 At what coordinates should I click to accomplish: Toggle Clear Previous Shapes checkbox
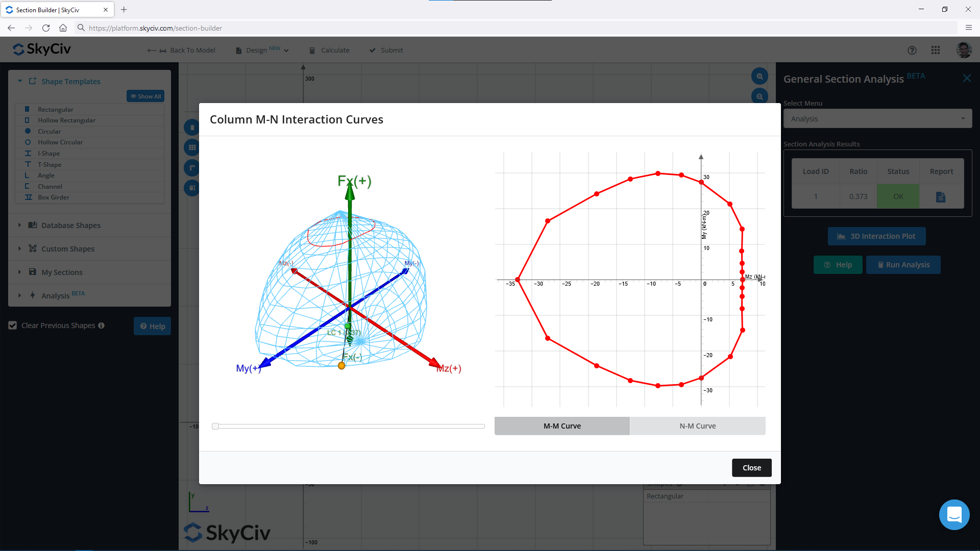[12, 325]
